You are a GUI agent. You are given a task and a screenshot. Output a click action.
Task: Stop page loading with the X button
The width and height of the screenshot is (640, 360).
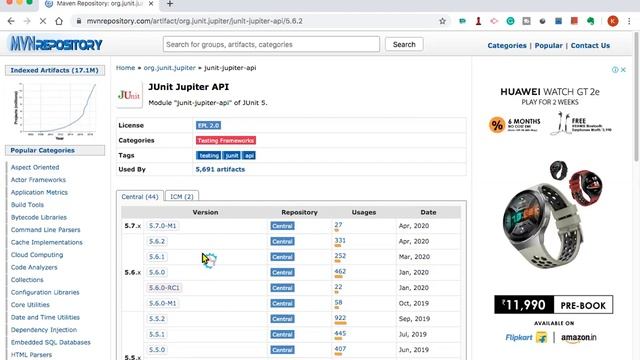43,21
